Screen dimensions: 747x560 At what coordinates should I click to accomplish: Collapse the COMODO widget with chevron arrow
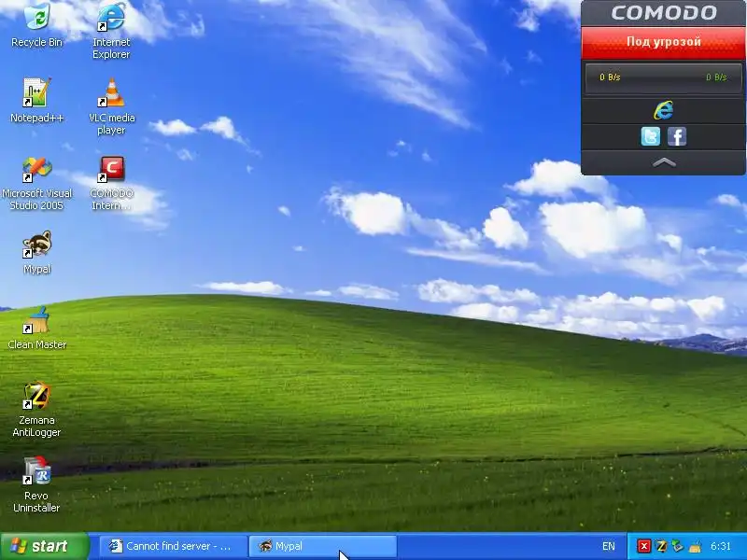(x=664, y=162)
